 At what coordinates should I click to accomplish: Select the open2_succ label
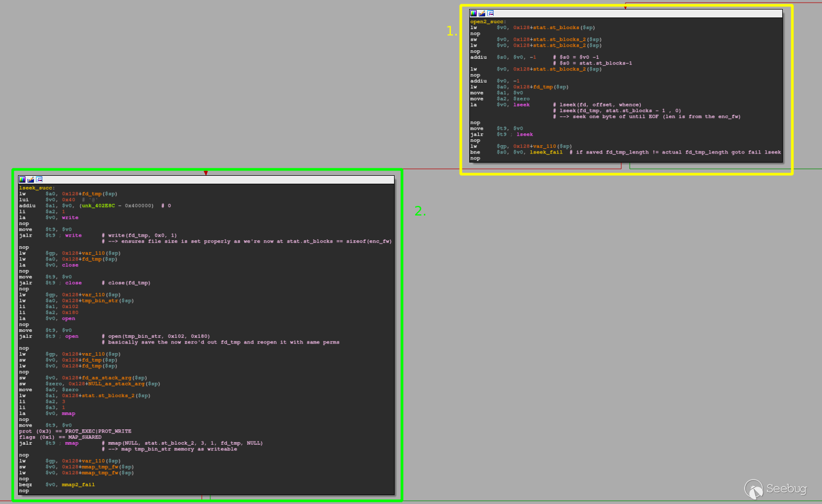487,22
